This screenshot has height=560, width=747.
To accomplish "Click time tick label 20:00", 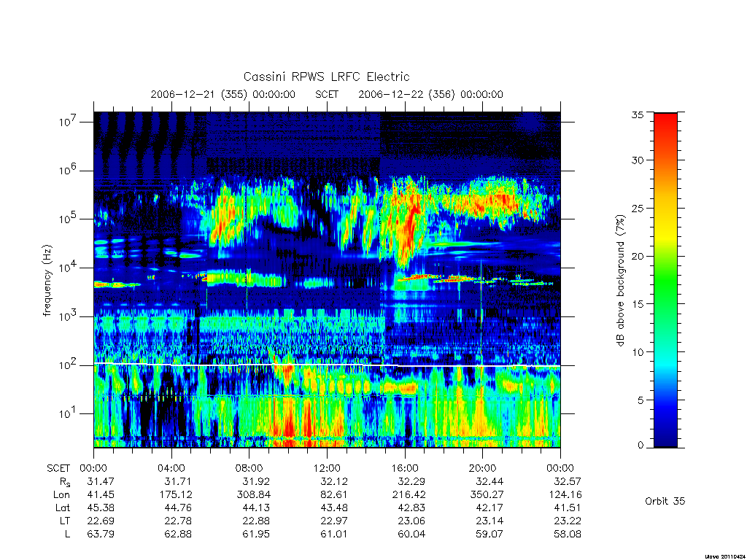I will 483,469.
